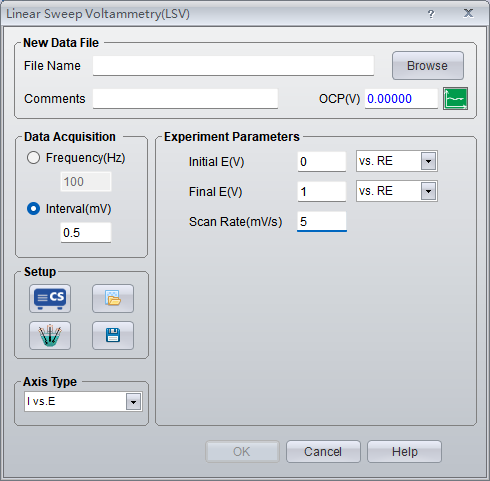Click the question mark help icon in title bar
The height and width of the screenshot is (481, 490).
(x=431, y=14)
